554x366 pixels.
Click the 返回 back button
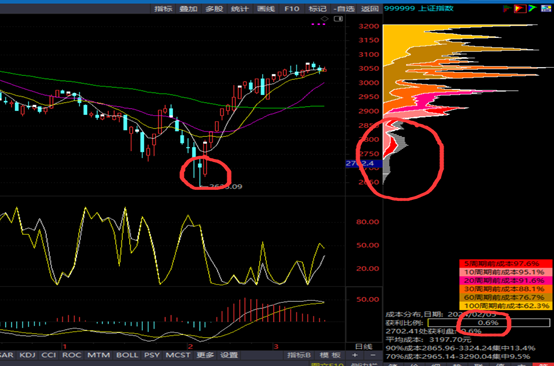[x=370, y=9]
